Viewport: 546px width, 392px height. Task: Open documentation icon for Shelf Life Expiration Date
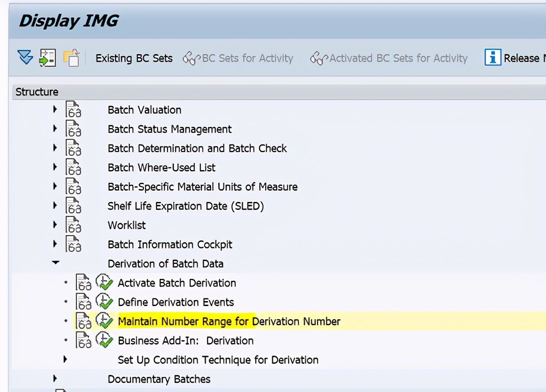click(x=74, y=206)
